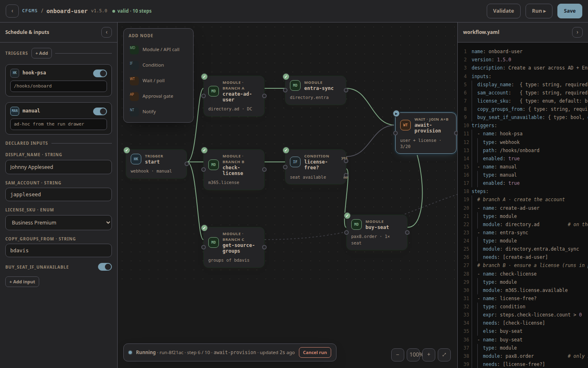588x368 pixels.
Task: Click the MD icon on get-source-groups node
Action: pyautogui.click(x=214, y=242)
